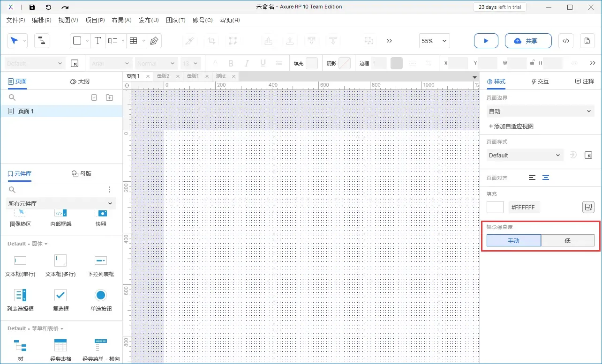The height and width of the screenshot is (364, 602).
Task: Start the prototype preview with the play button
Action: click(x=486, y=41)
